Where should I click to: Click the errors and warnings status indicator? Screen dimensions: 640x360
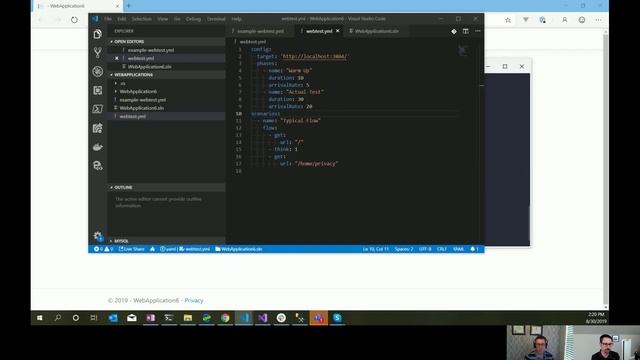pyautogui.click(x=103, y=249)
